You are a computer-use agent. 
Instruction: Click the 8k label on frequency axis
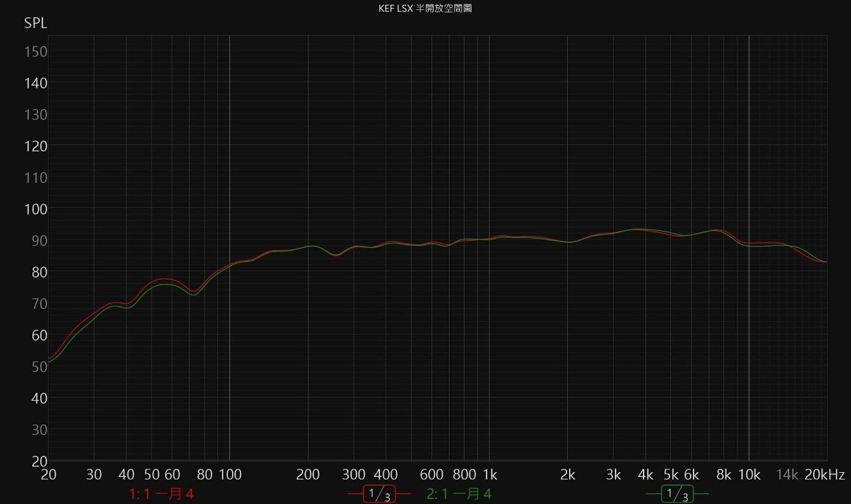point(723,475)
